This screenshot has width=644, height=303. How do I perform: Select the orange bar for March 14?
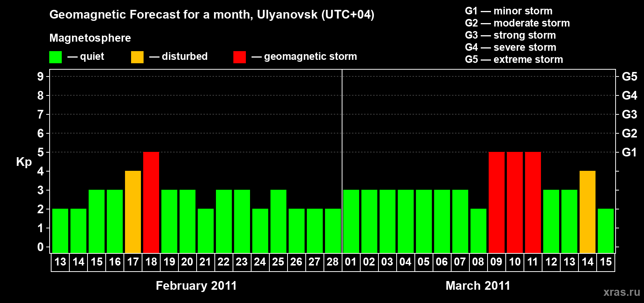(x=588, y=212)
